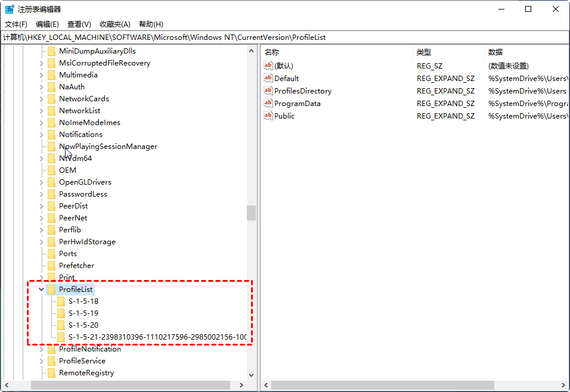
Task: Click the folder icon next to Prefetcher
Action: [x=51, y=265]
